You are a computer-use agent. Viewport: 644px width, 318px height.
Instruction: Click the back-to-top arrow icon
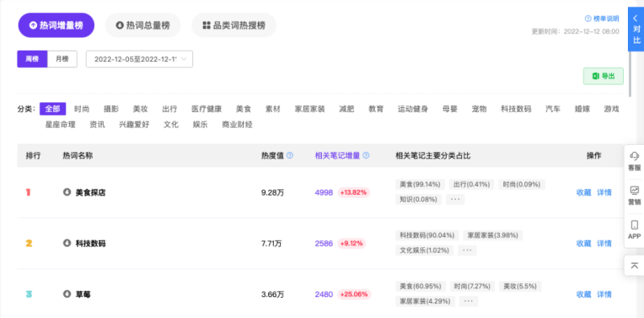[x=634, y=266]
